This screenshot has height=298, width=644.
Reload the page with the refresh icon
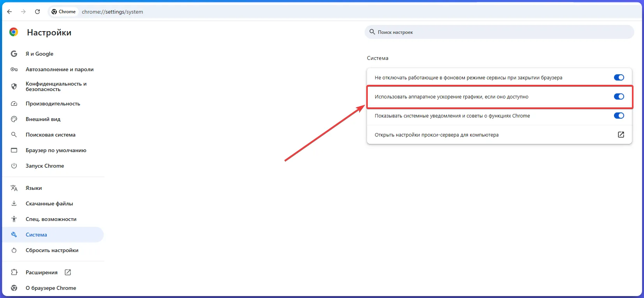point(37,12)
